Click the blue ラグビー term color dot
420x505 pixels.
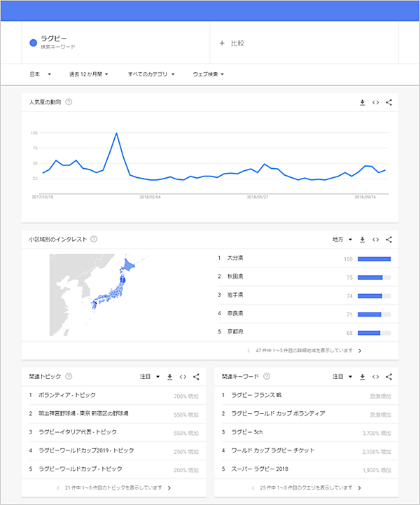point(33,43)
